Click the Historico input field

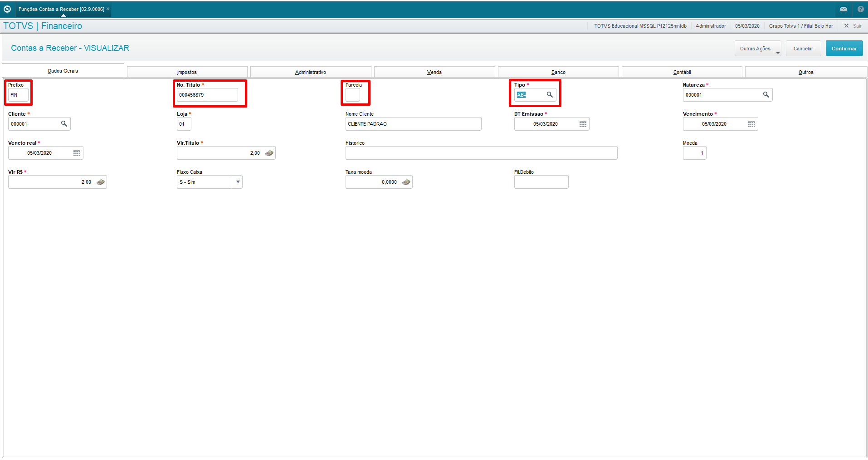(x=481, y=153)
